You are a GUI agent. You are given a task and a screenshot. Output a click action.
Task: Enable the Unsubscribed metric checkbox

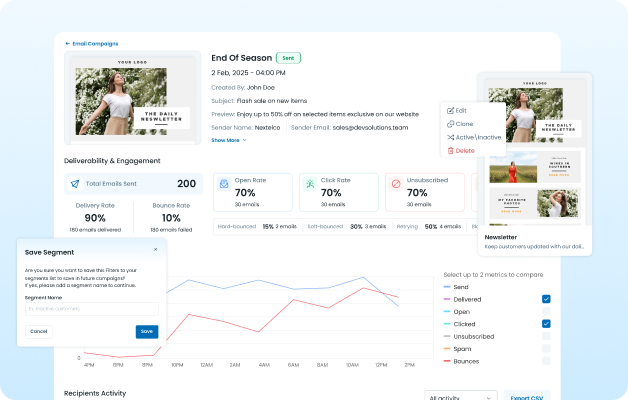[546, 335]
